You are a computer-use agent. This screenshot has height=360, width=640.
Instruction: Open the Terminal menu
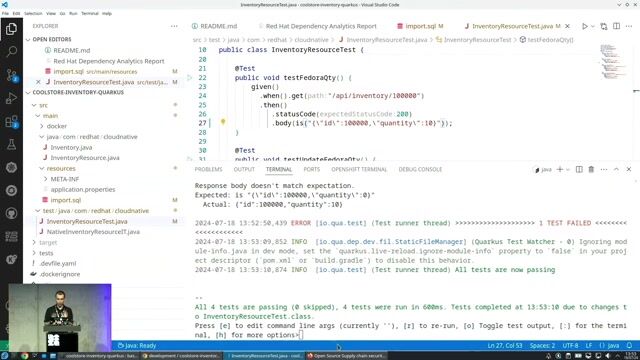tap(90, 13)
